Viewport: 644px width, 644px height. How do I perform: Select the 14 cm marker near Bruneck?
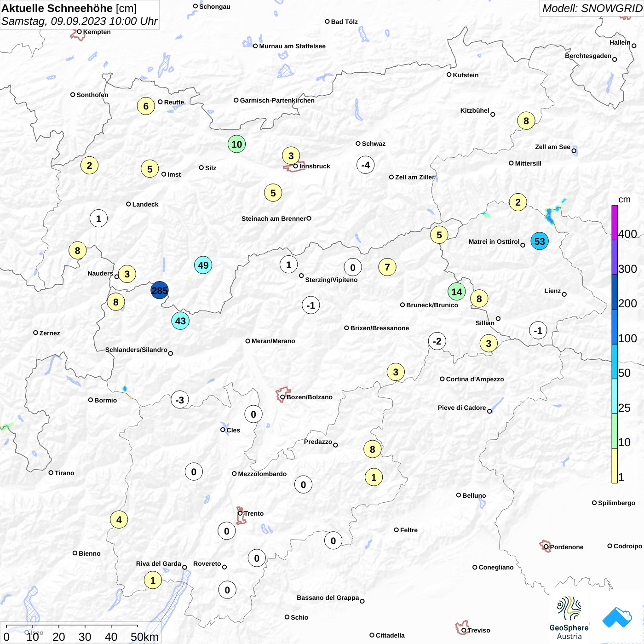coord(456,292)
